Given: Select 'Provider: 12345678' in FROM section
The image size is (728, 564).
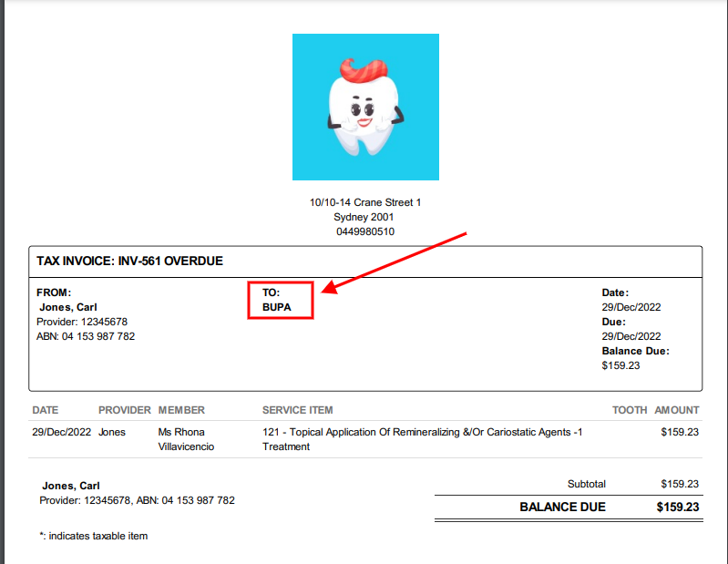Looking at the screenshot, I should 82,322.
